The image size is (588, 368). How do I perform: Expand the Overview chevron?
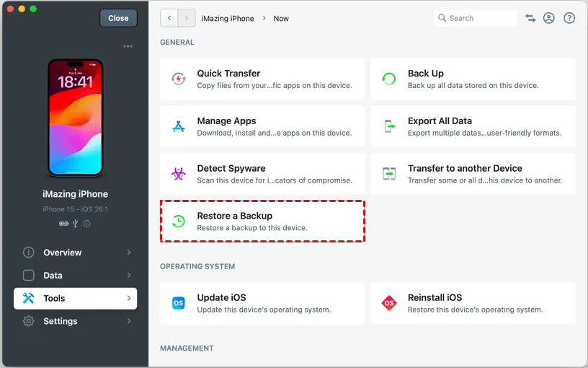(x=129, y=253)
